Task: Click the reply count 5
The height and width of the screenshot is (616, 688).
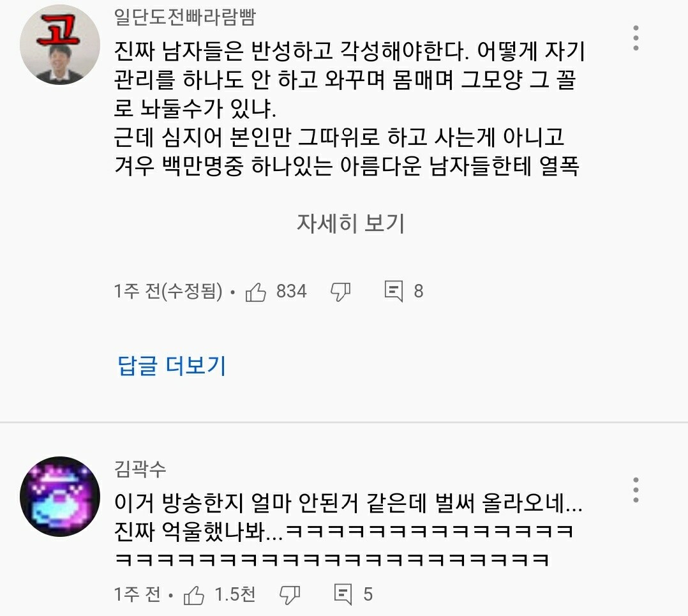Action: tap(368, 594)
